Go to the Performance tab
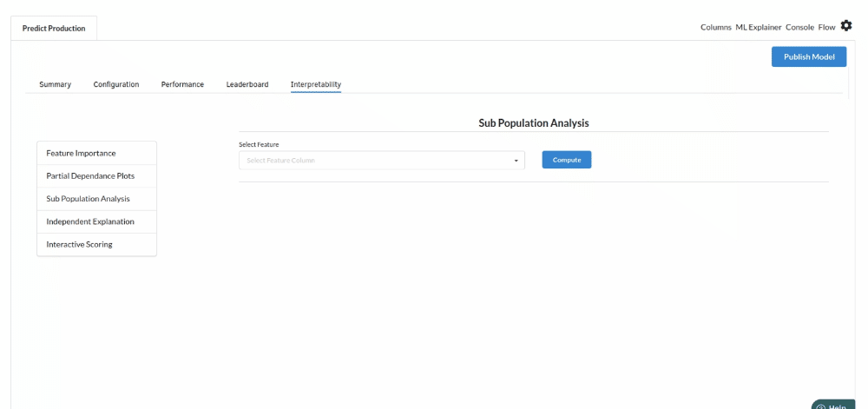Viewport: 868px width, 409px height. point(182,84)
